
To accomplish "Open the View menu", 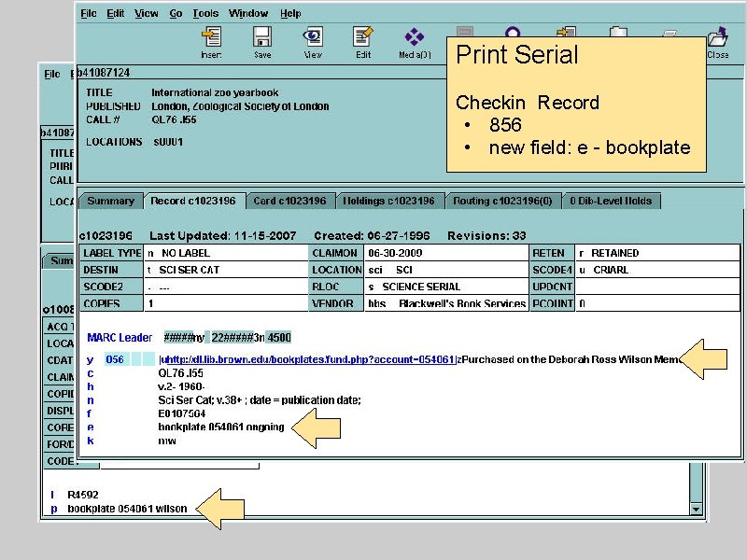I will click(147, 13).
